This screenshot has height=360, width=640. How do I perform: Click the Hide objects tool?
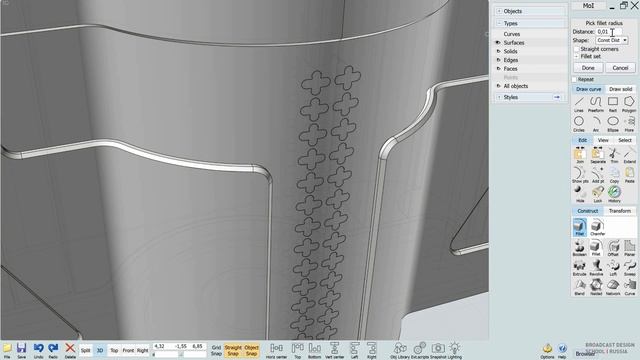tap(580, 194)
